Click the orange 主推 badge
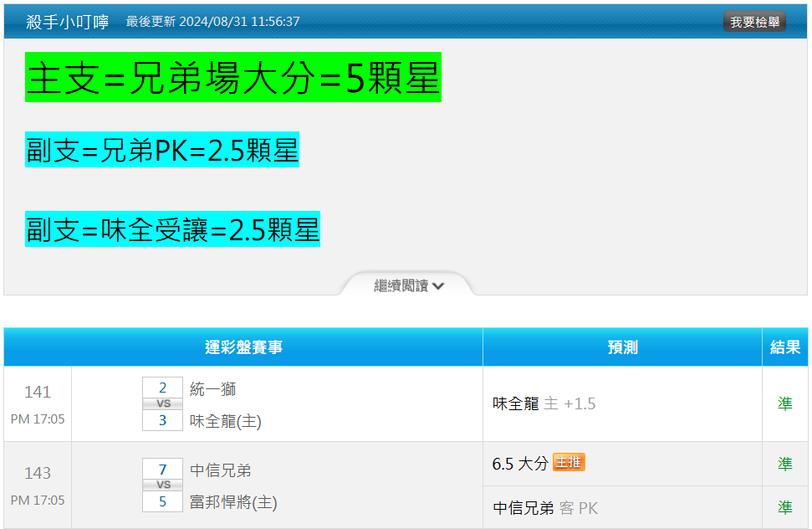This screenshot has height=529, width=812. [569, 462]
